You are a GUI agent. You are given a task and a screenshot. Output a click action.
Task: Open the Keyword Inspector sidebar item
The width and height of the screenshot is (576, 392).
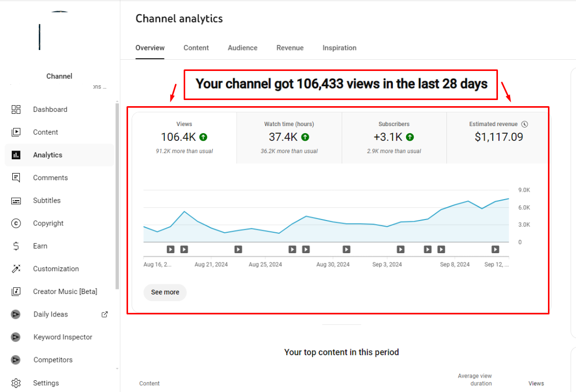pos(63,337)
